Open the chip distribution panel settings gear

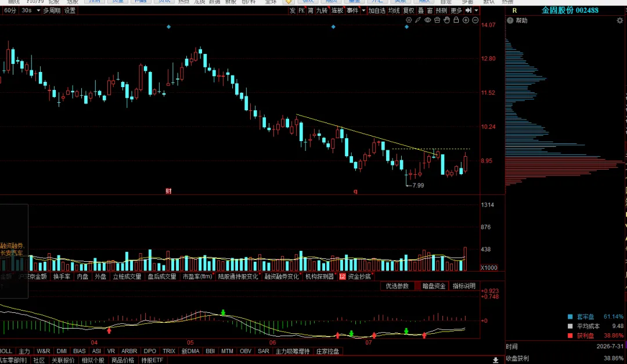620,20
